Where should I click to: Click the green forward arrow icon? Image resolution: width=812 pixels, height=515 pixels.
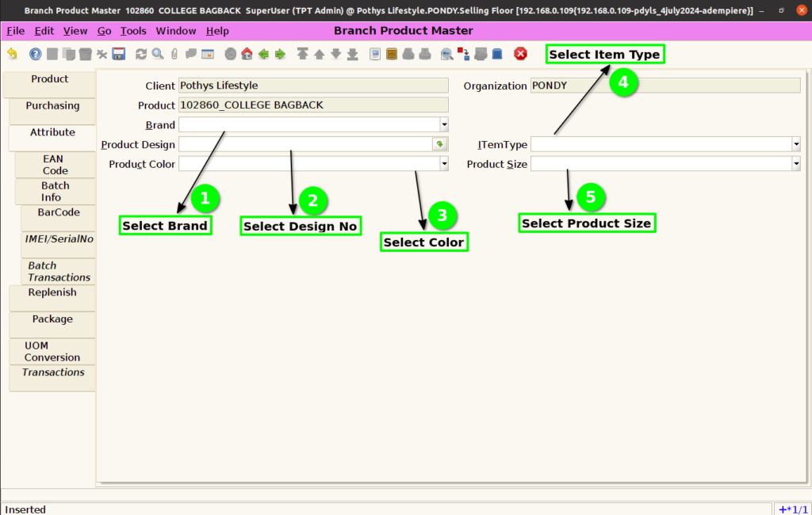click(280, 54)
